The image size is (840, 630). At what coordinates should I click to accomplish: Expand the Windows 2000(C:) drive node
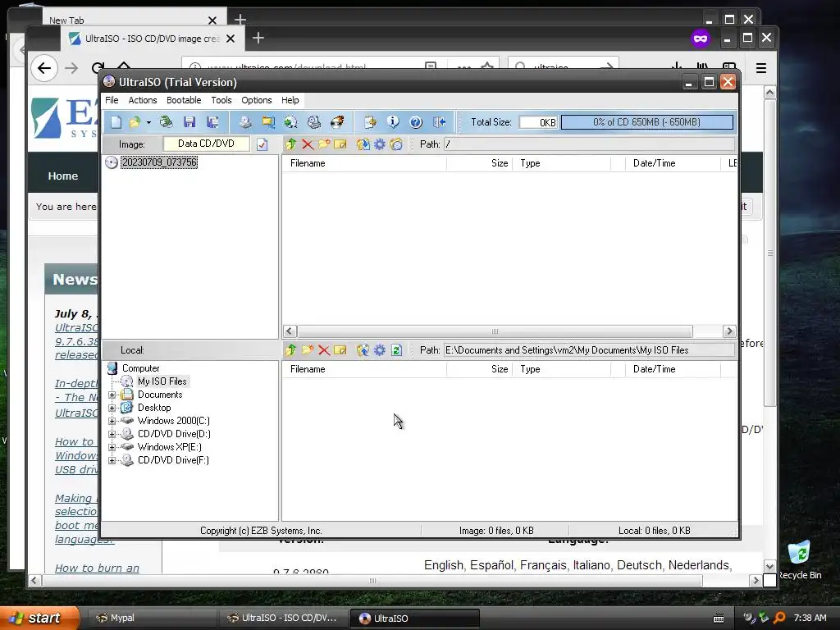[112, 421]
